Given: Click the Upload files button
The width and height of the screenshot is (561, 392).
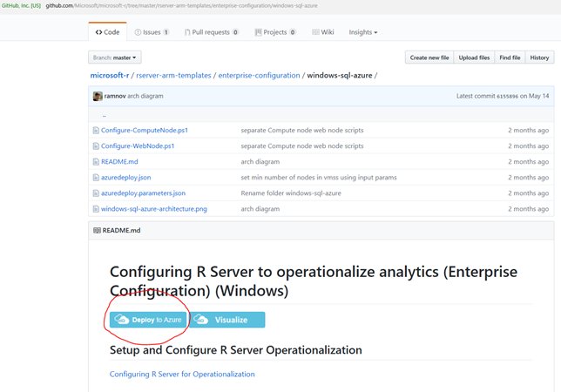Looking at the screenshot, I should (x=474, y=57).
